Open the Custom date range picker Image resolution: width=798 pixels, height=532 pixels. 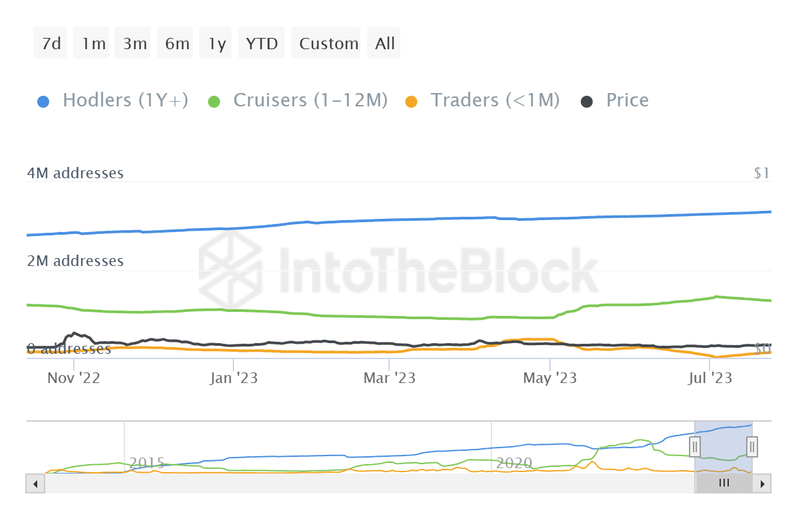pyautogui.click(x=327, y=43)
